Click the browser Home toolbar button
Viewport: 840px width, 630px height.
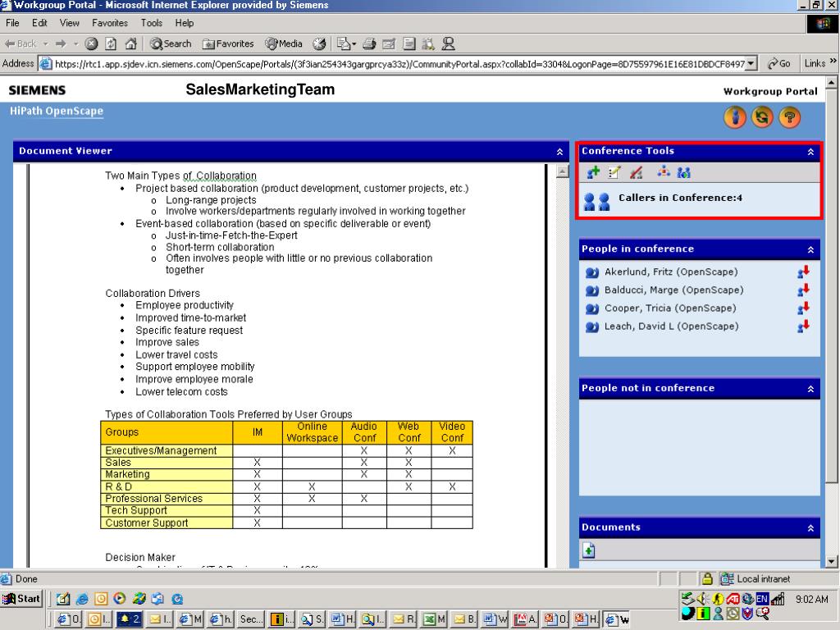click(x=130, y=43)
